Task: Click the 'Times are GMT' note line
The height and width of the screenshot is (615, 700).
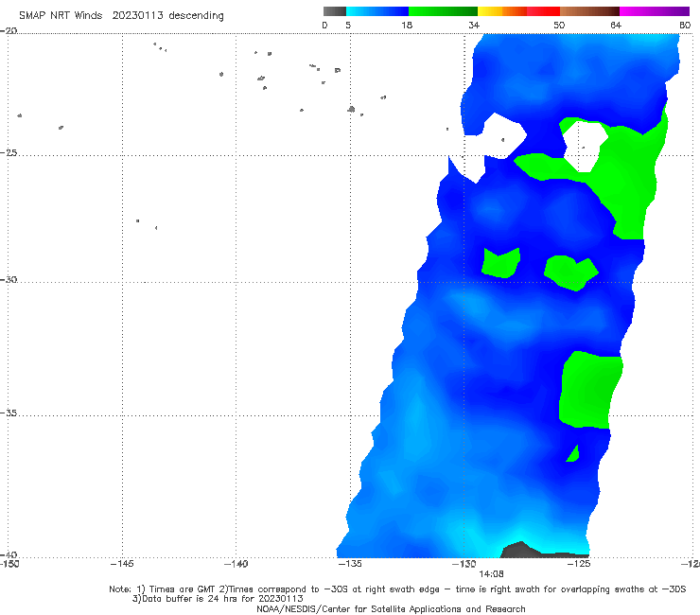Action: (397, 589)
